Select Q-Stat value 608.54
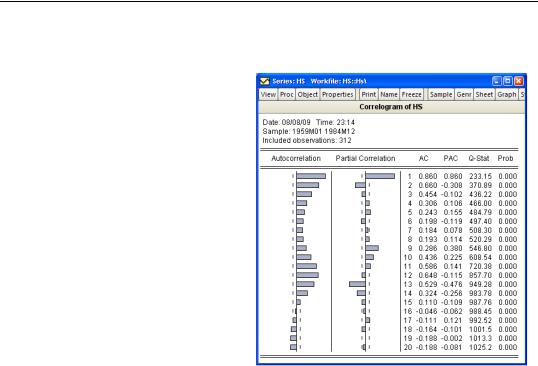The width and height of the screenshot is (538, 366). coord(480,257)
